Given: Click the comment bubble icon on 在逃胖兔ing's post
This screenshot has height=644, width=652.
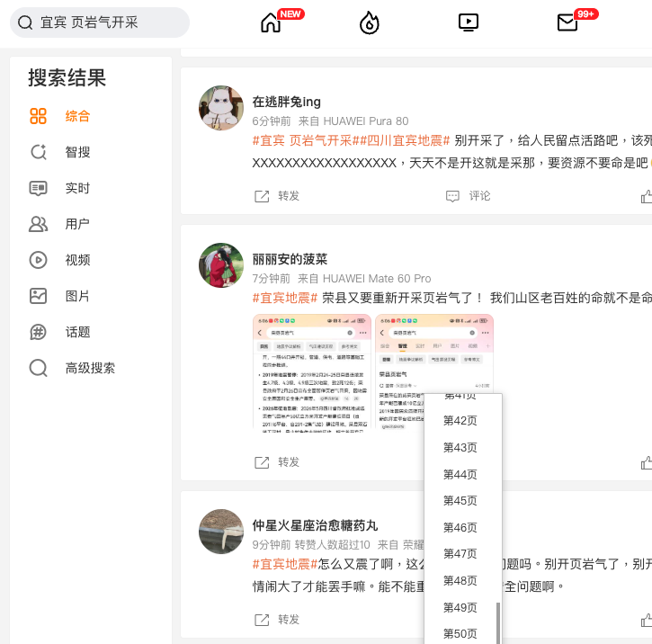Looking at the screenshot, I should (452, 196).
